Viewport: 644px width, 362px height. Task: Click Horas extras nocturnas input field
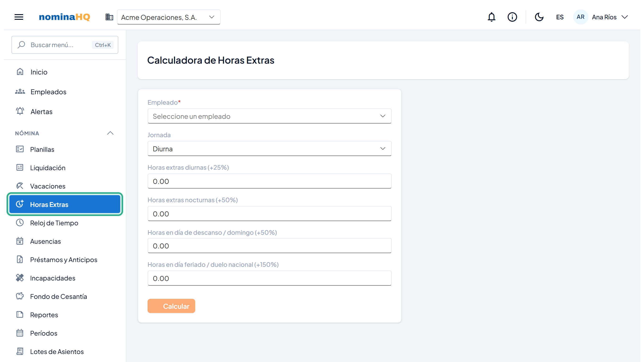[269, 214]
